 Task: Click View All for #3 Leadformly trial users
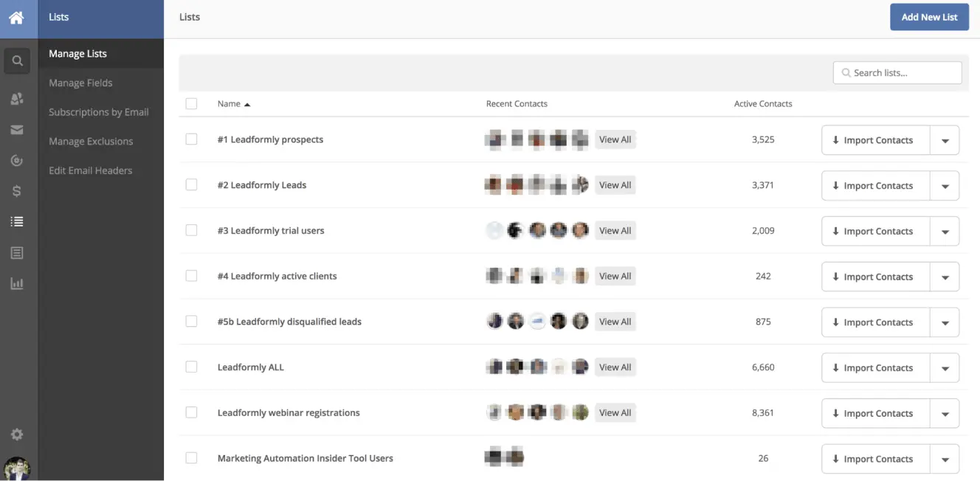(x=615, y=230)
